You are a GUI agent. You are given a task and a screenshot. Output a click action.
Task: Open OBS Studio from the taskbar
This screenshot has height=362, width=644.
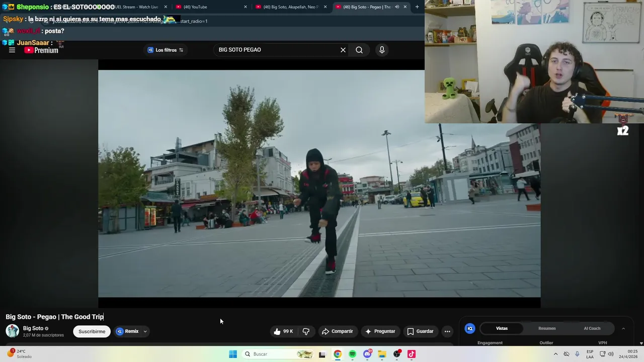[397, 354]
